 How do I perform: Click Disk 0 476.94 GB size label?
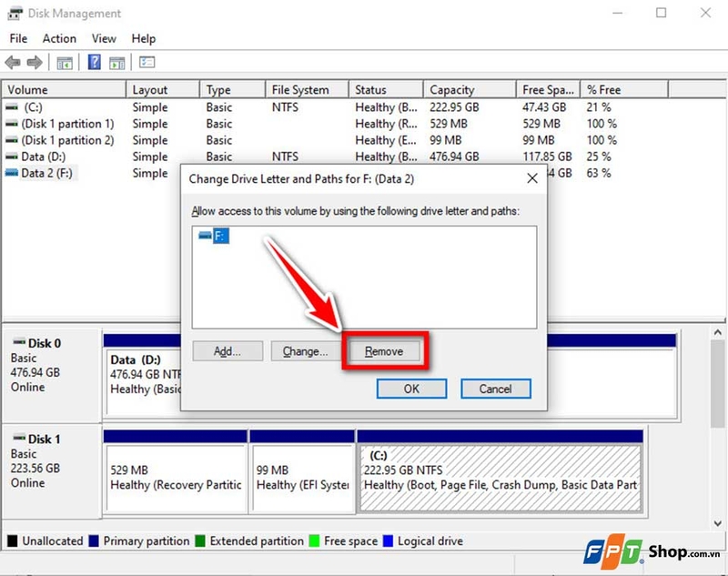35,372
